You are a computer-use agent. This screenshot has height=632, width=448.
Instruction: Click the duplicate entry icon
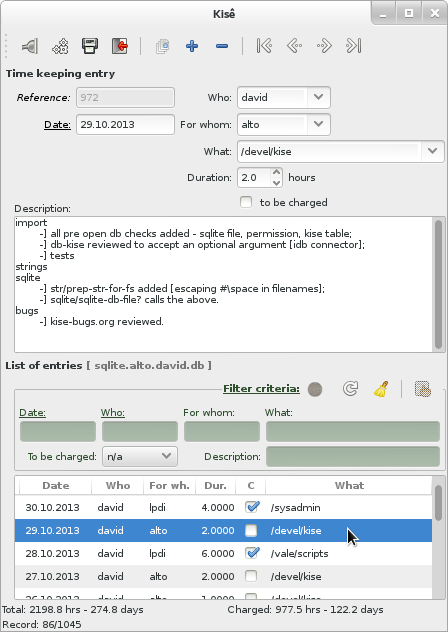click(162, 46)
